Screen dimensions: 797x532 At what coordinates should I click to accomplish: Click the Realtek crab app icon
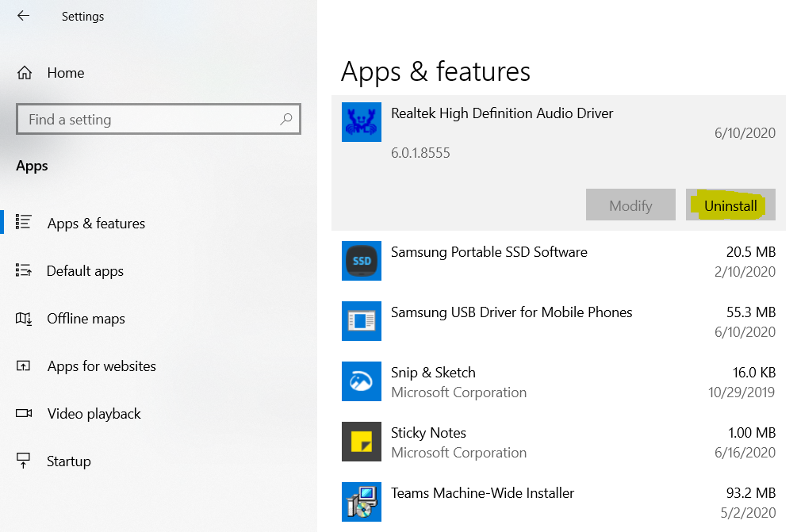click(362, 122)
